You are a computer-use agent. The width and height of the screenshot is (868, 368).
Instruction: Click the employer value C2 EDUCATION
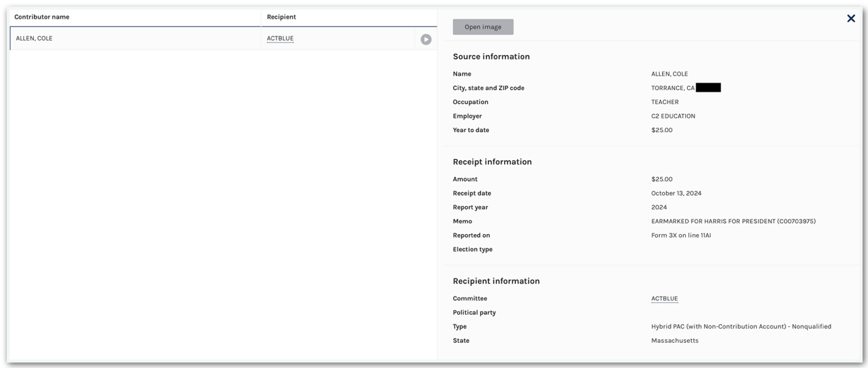[673, 116]
